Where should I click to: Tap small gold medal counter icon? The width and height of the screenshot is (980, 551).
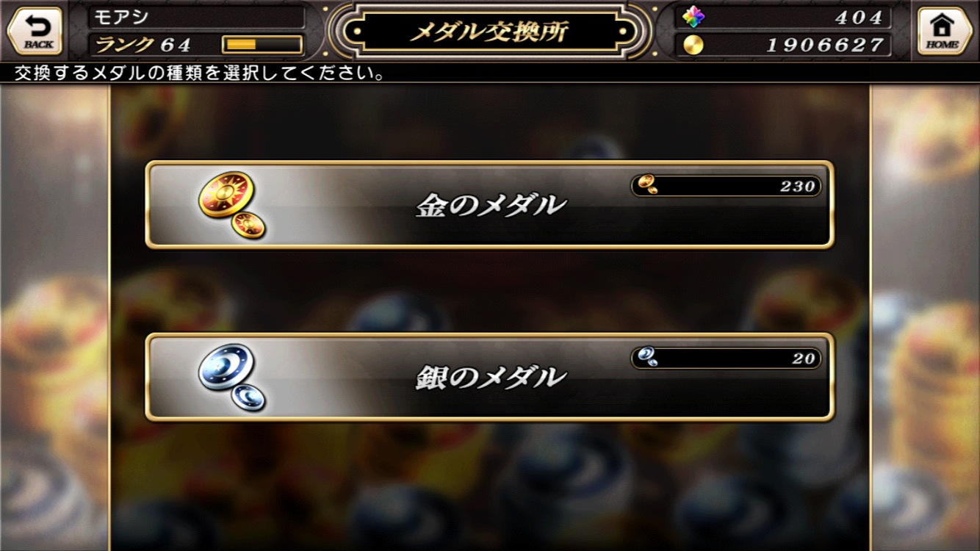pyautogui.click(x=646, y=185)
